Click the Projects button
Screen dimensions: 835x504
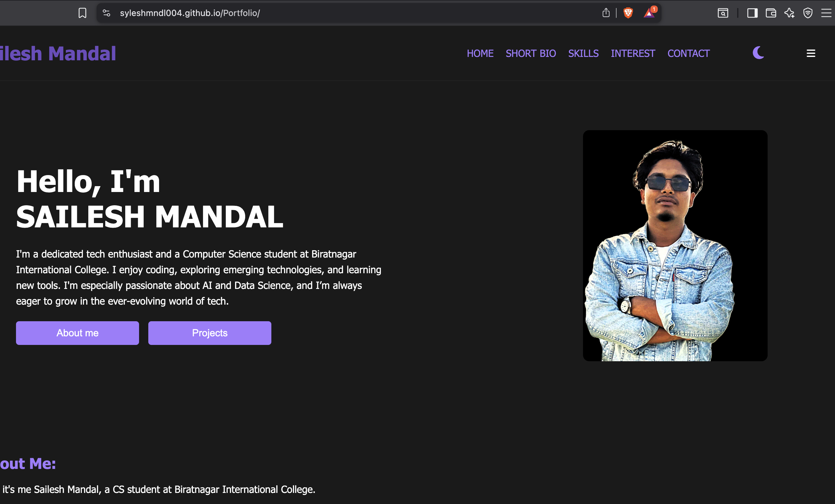tap(210, 333)
